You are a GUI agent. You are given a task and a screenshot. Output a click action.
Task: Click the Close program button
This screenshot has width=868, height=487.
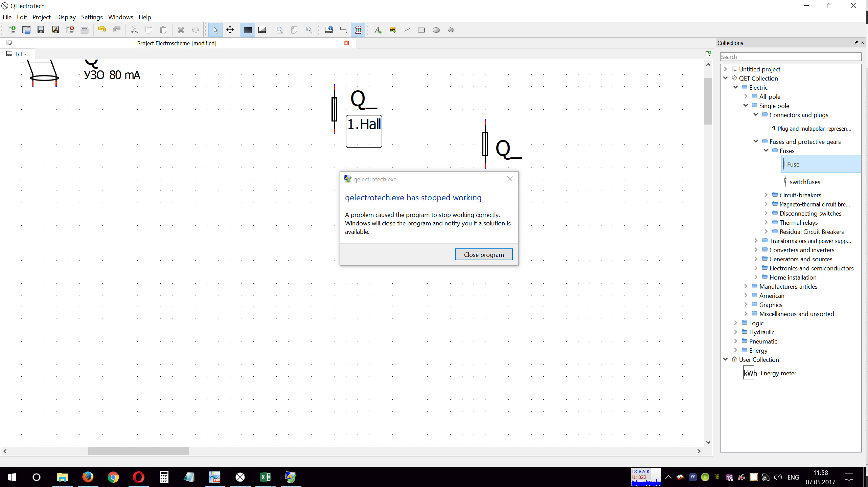click(483, 254)
